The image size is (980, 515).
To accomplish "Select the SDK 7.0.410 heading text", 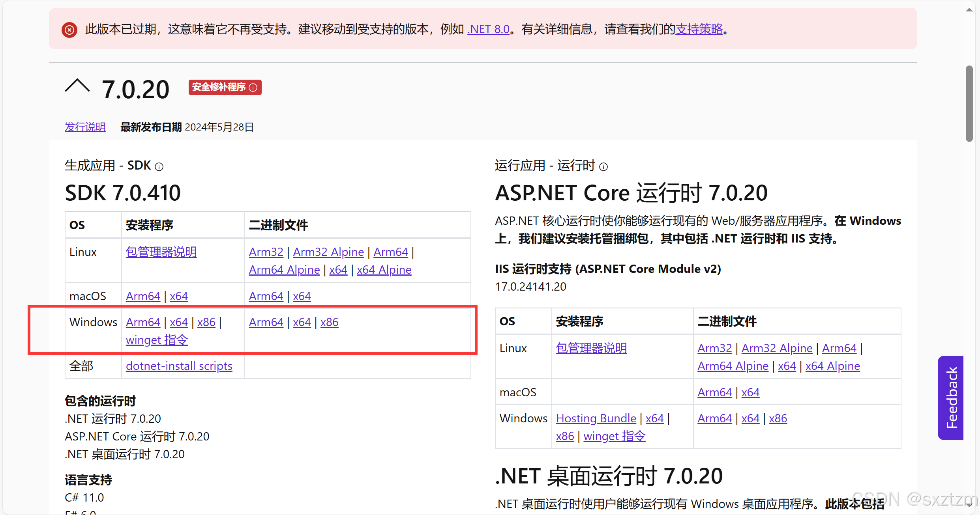I will coord(123,193).
